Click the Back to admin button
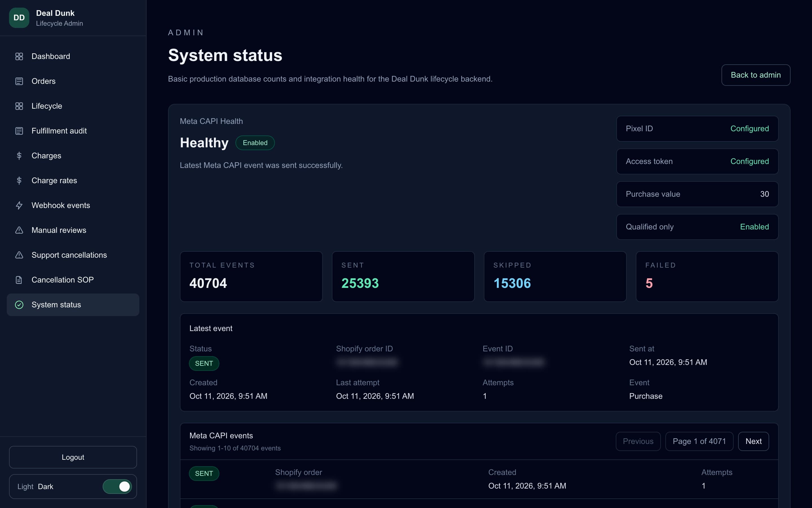Viewport: 812px width, 508px height. pos(756,75)
